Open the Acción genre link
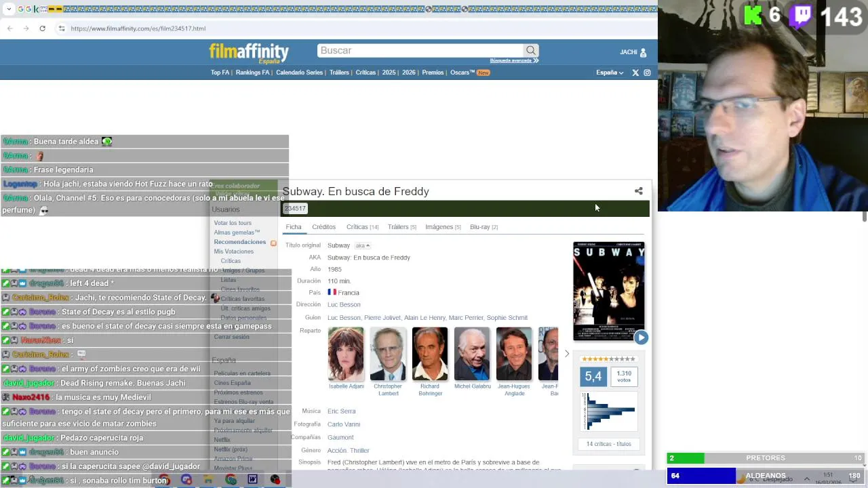The image size is (868, 488). coord(336,451)
